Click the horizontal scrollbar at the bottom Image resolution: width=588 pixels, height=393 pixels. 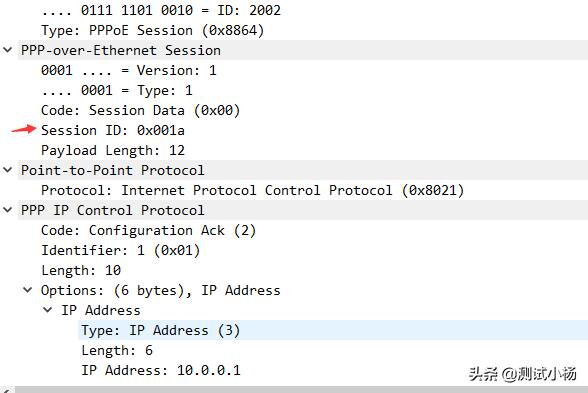tap(300, 390)
